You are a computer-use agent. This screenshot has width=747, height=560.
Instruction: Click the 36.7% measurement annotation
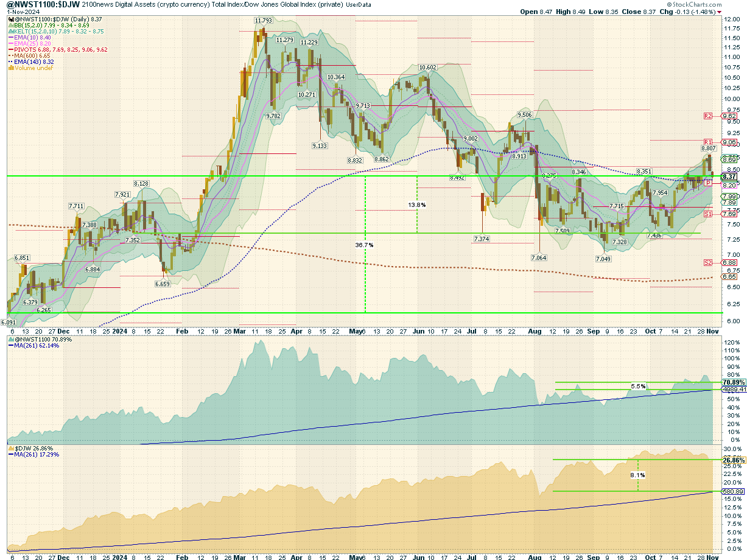tap(364, 245)
